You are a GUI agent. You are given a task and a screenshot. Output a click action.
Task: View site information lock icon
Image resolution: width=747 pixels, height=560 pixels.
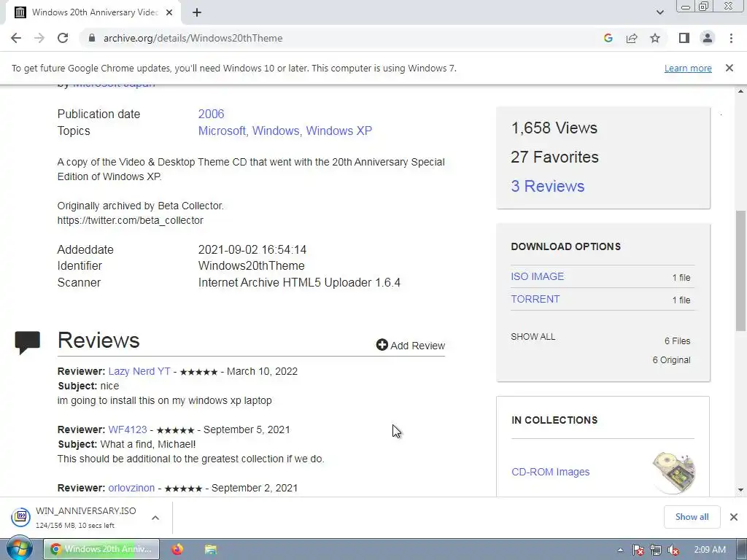point(92,38)
